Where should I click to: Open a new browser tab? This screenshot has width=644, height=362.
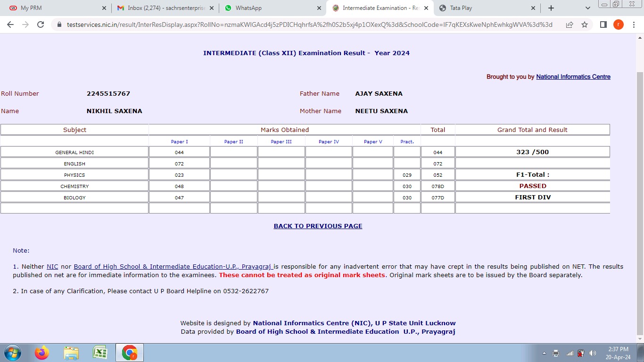pos(551,8)
